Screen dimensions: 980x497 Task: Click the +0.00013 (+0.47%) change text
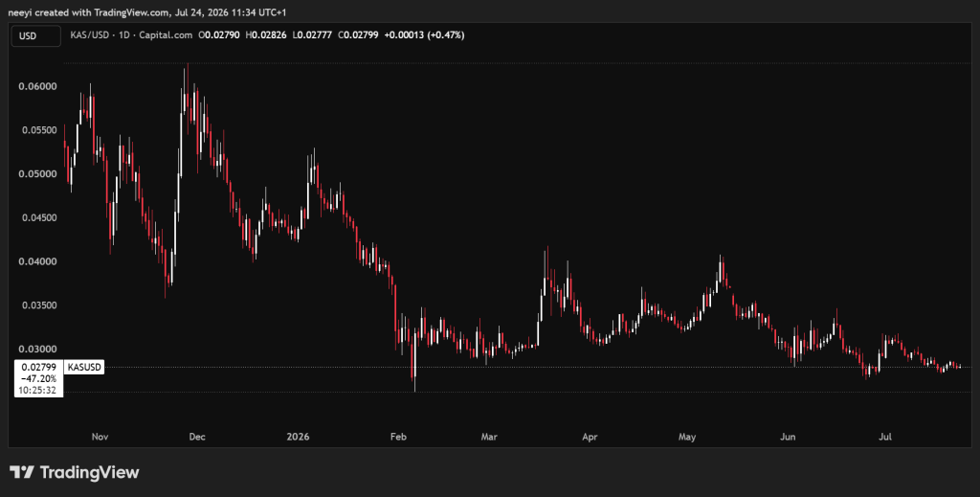click(424, 35)
